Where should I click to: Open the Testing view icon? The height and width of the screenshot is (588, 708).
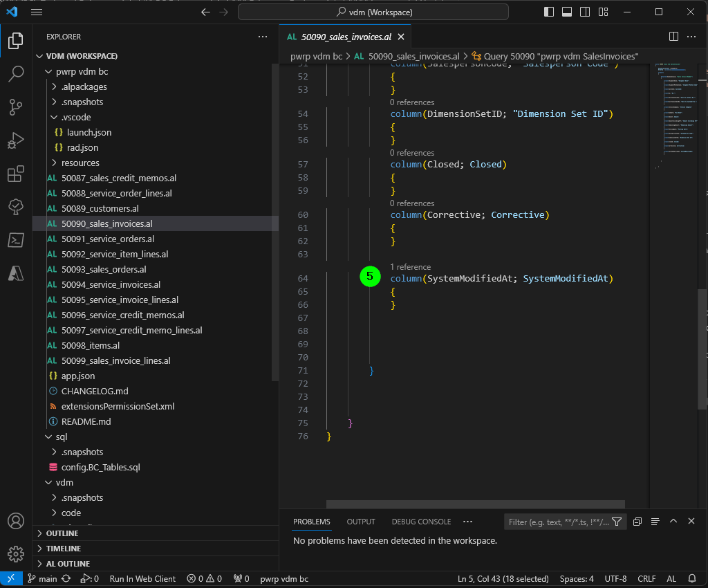[x=16, y=207]
